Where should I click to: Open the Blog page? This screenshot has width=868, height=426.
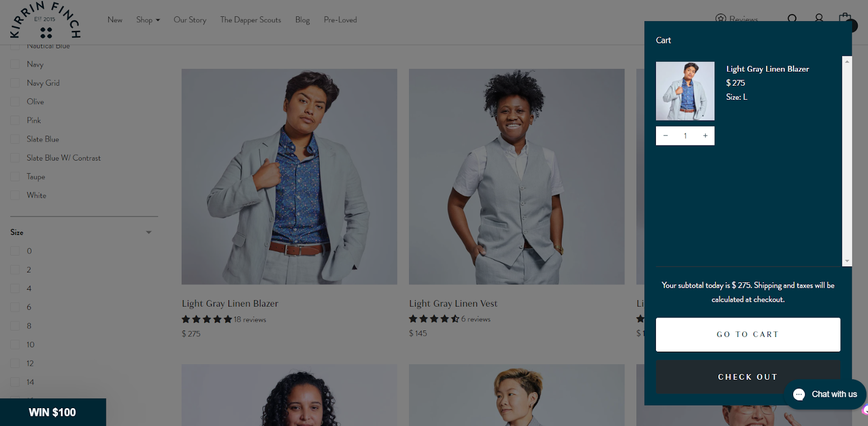303,20
